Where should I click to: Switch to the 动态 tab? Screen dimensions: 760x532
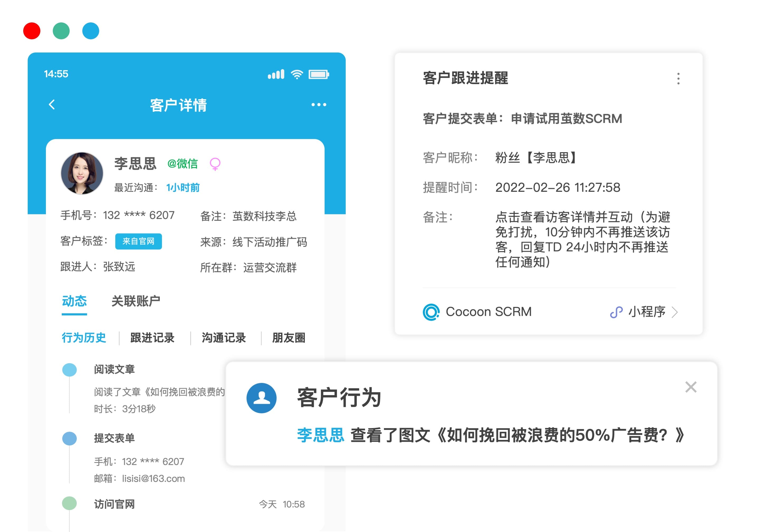point(74,301)
